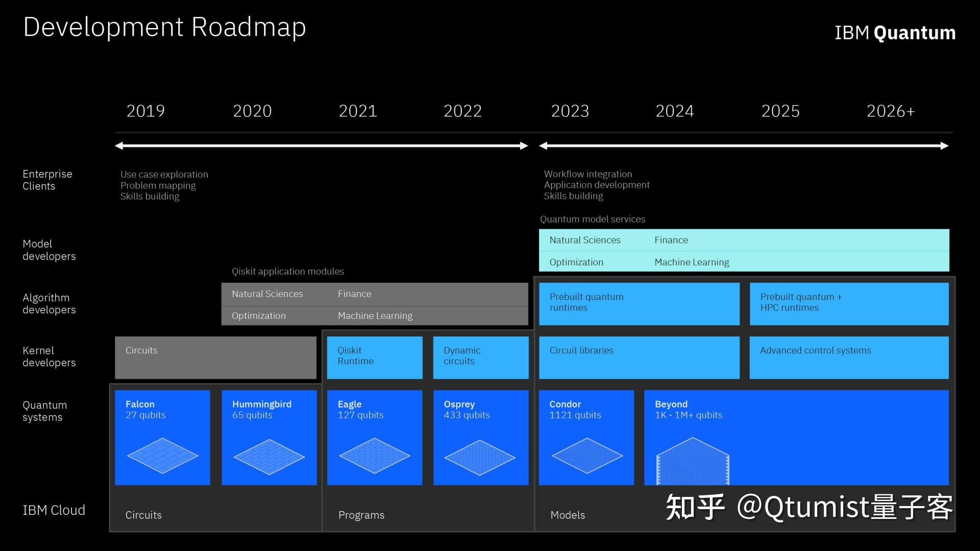
Task: Click the Kernel developers row label
Action: (49, 357)
